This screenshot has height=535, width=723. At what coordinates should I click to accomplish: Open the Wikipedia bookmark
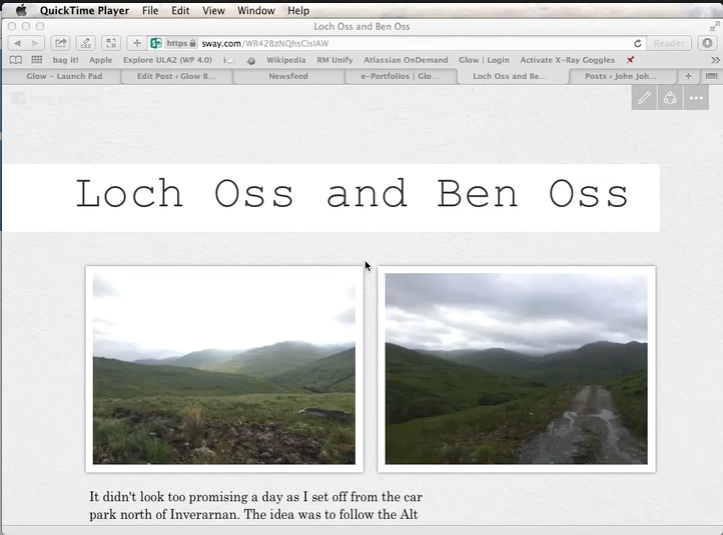click(286, 60)
